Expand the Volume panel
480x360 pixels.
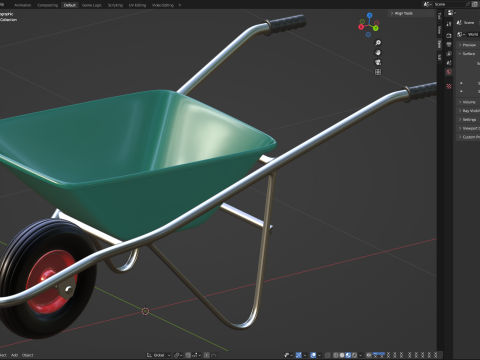(x=468, y=102)
